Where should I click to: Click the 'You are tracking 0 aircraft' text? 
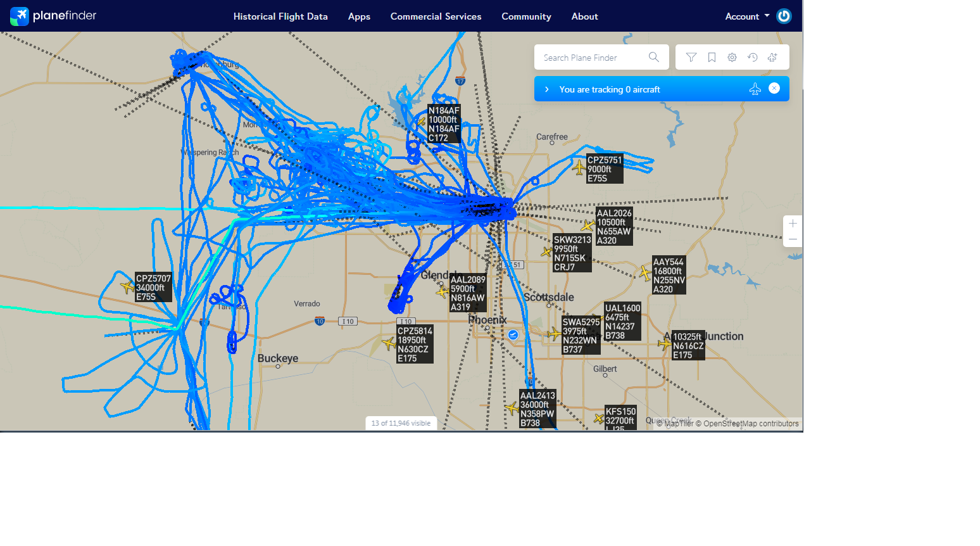point(610,89)
